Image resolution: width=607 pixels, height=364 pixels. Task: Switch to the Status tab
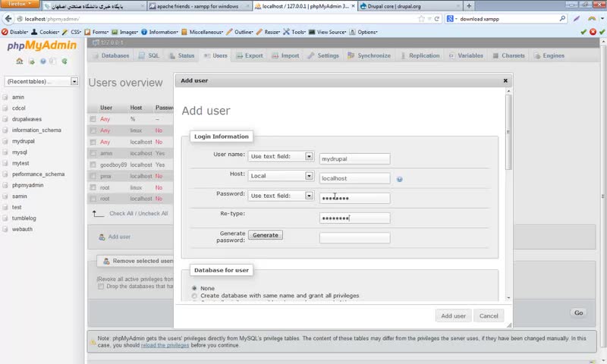tap(182, 55)
